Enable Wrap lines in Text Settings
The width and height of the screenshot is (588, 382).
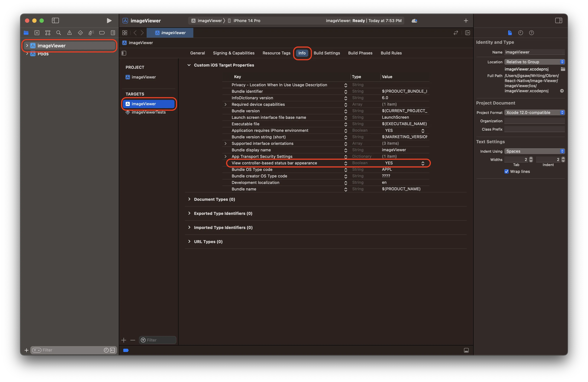tap(506, 171)
